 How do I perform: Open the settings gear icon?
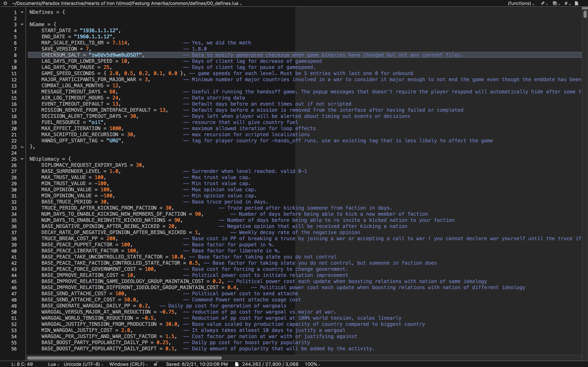5,3
